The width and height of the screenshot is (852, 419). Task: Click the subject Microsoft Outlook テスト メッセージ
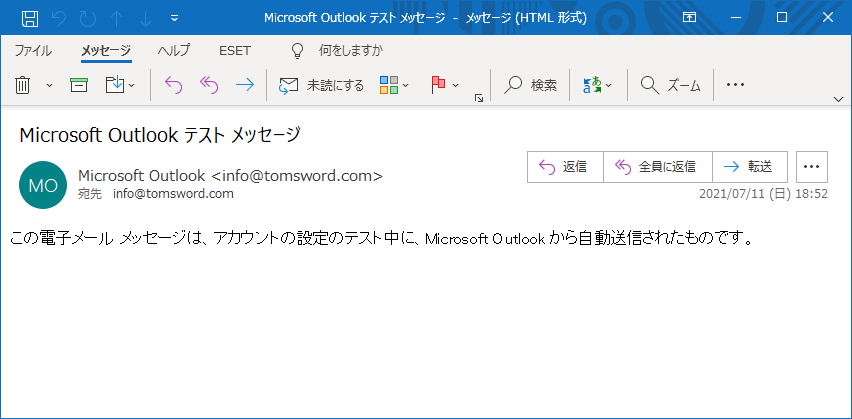[160, 135]
